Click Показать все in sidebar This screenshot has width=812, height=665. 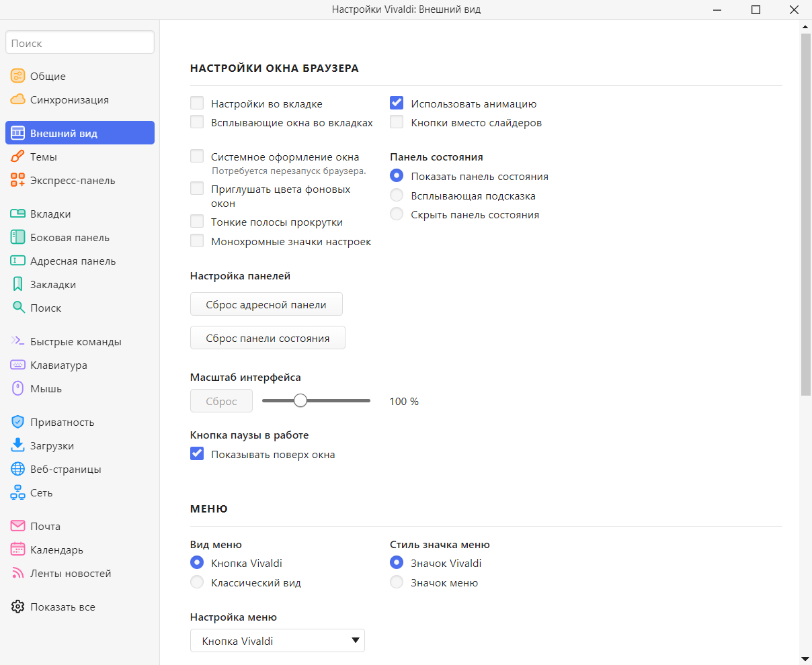80,607
